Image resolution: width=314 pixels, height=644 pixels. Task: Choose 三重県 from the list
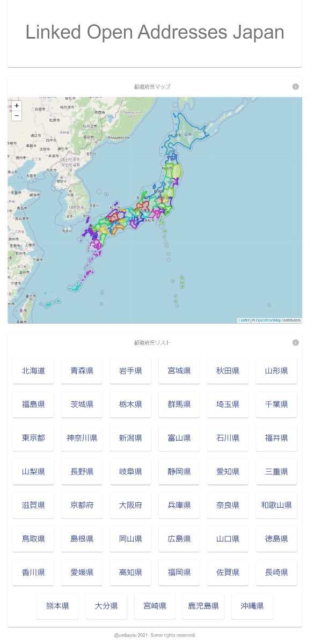[276, 472]
